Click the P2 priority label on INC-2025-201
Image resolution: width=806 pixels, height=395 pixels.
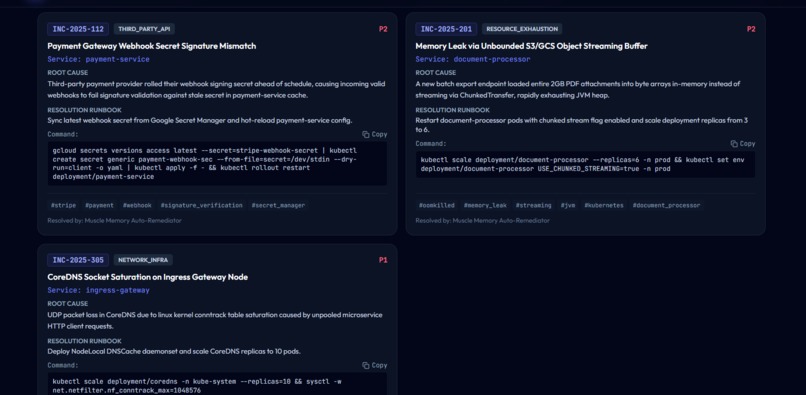coord(751,29)
